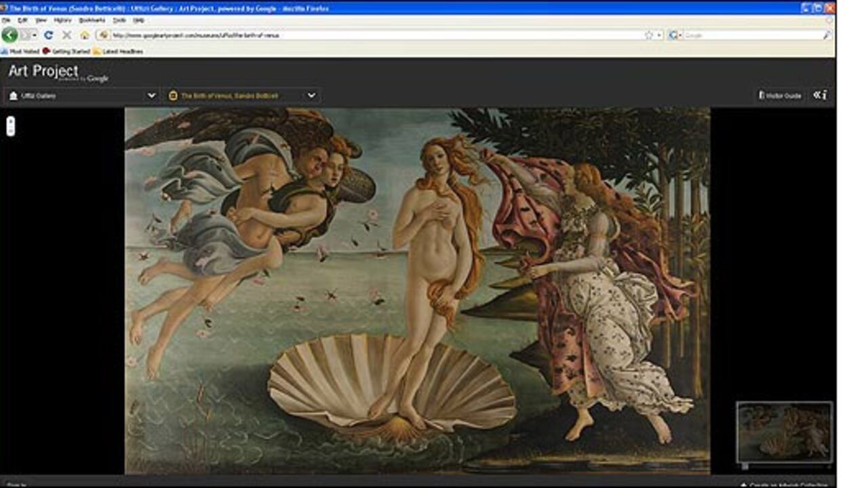Click the artwork icon beside Birth of Venus

172,96
